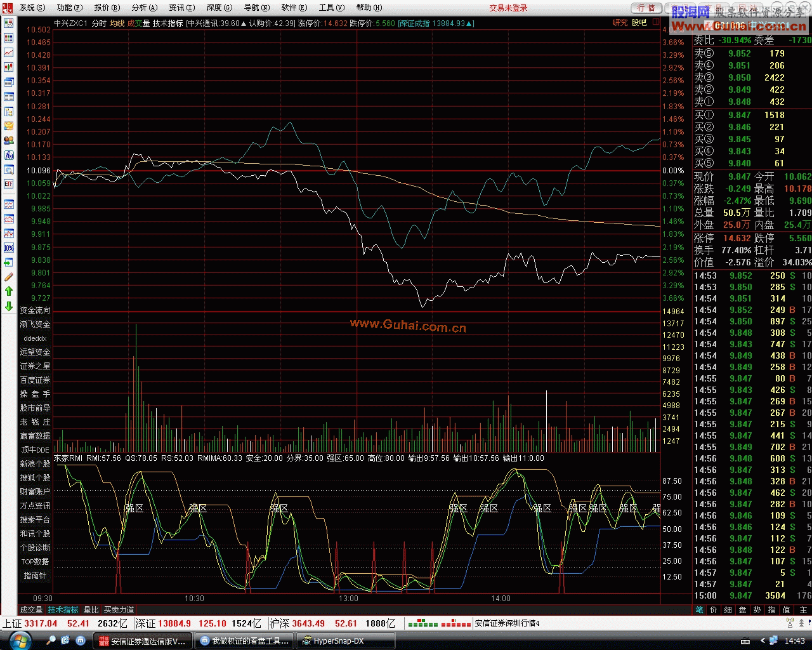
Task: Select the 证券之星 indicator
Action: (35, 366)
